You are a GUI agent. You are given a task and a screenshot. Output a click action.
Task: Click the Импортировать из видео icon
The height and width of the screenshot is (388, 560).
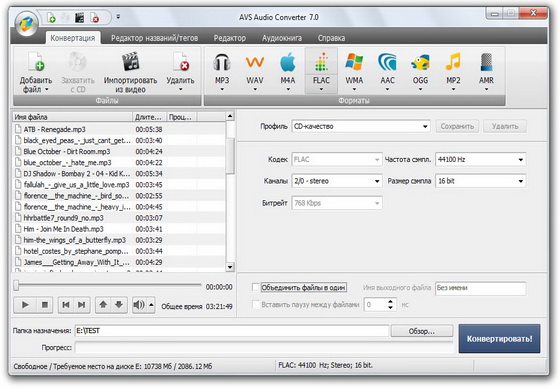coord(130,61)
